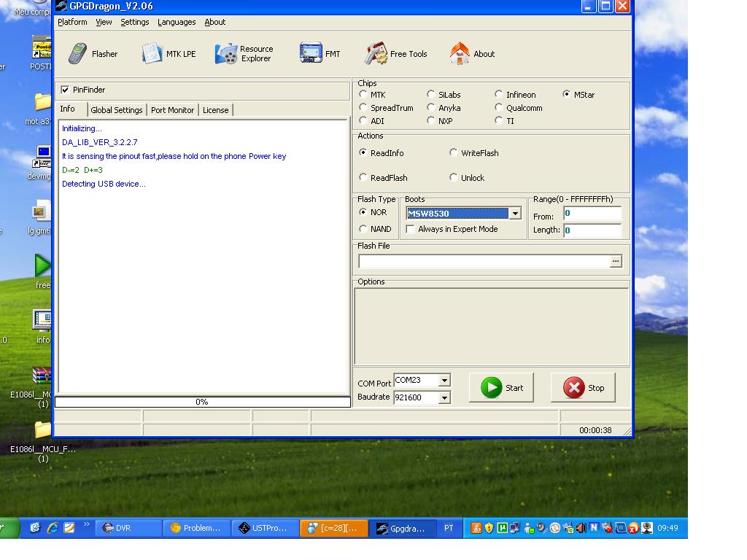Screen dimensions: 747x560
Task: Click the 0% progress bar
Action: [203, 402]
